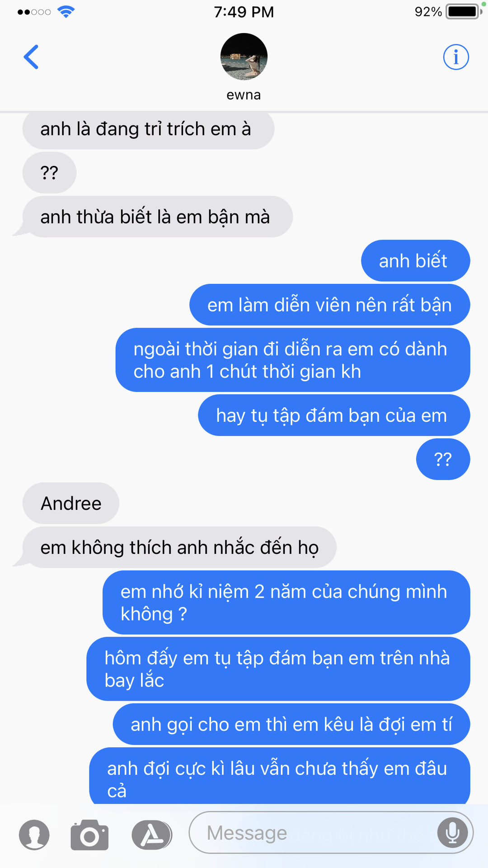Open the App Store apps icon

coord(152,835)
